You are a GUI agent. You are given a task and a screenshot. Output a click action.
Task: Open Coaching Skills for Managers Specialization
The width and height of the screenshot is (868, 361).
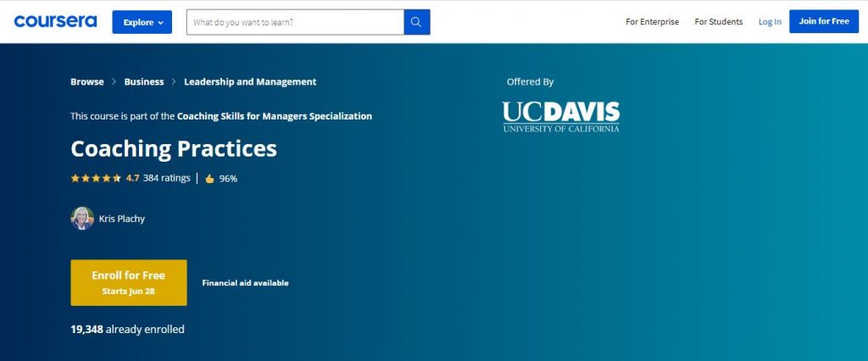coord(275,116)
